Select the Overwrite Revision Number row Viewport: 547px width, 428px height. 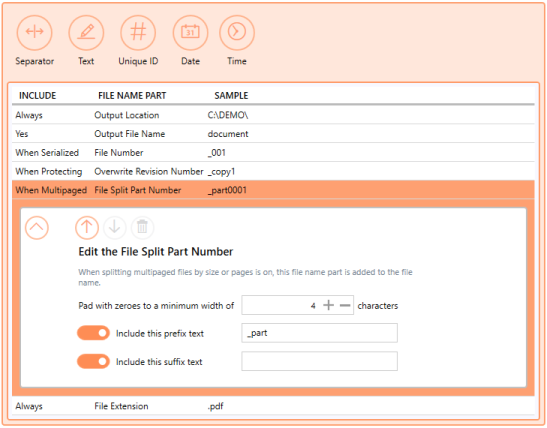click(x=273, y=171)
